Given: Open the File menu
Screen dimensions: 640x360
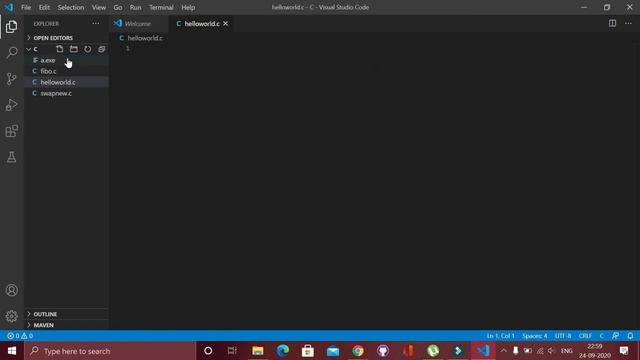Looking at the screenshot, I should tap(26, 7).
